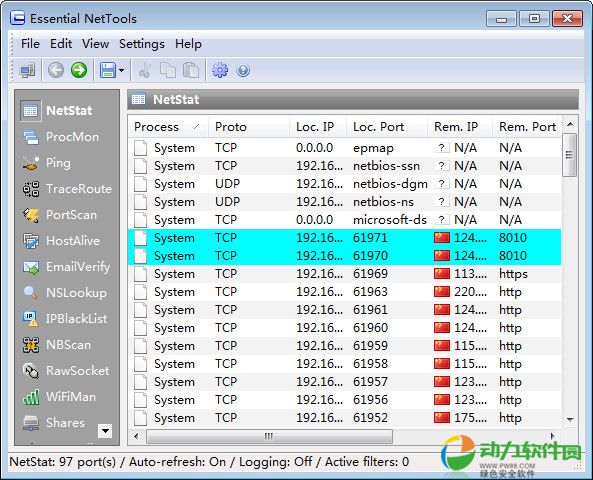593x480 pixels.
Task: Click the computer monitors toolbar icon
Action: 28,70
